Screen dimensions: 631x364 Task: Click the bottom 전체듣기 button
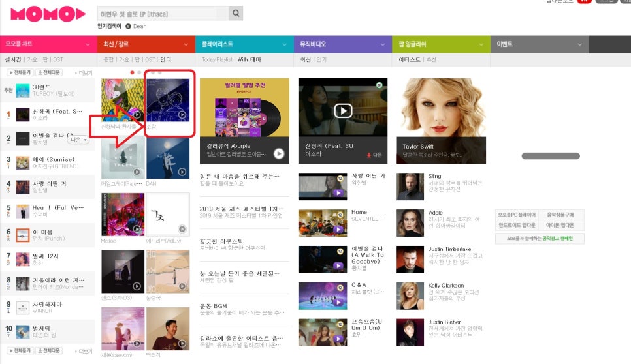20,351
